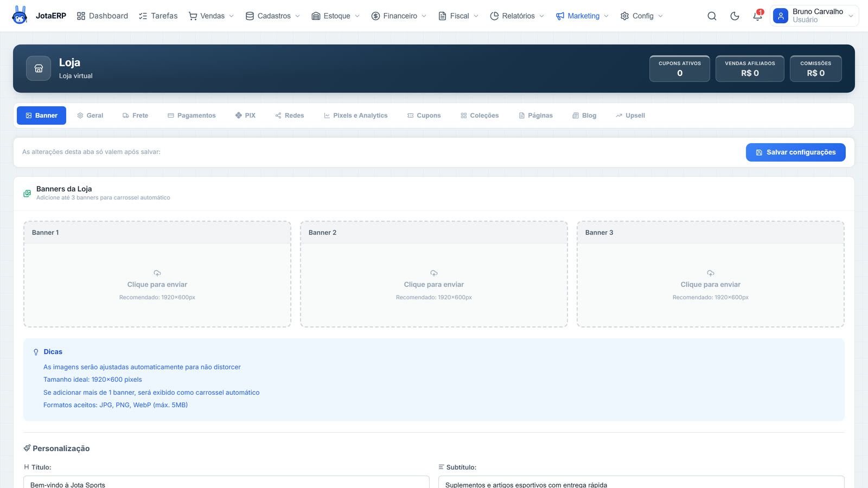Click the 'Banners da Loja' heading

[64, 189]
